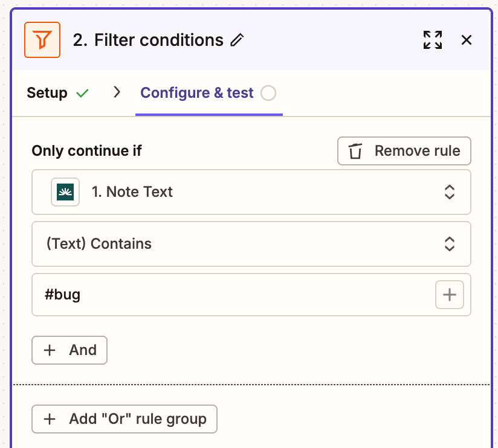Click the pencil icon to rename step
The image size is (498, 448).
(x=237, y=40)
